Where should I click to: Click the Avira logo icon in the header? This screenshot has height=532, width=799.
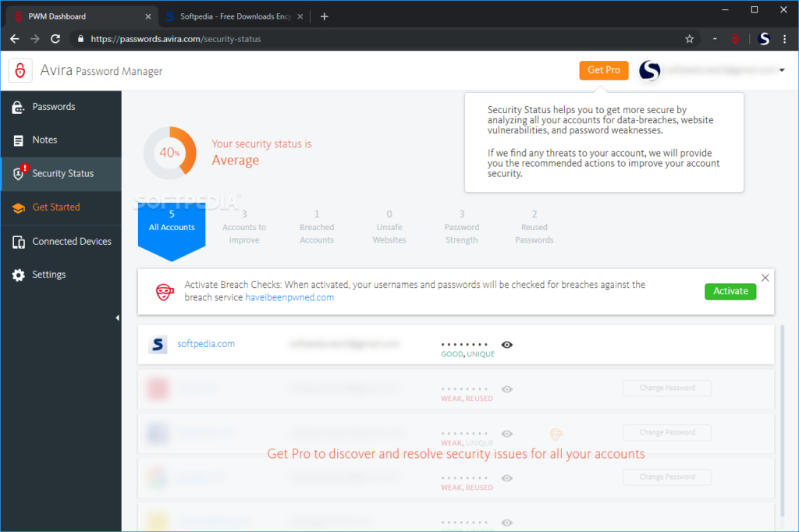(x=20, y=71)
